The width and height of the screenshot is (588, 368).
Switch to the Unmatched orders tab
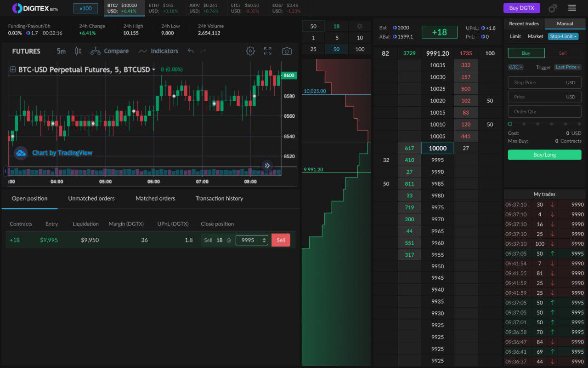91,198
